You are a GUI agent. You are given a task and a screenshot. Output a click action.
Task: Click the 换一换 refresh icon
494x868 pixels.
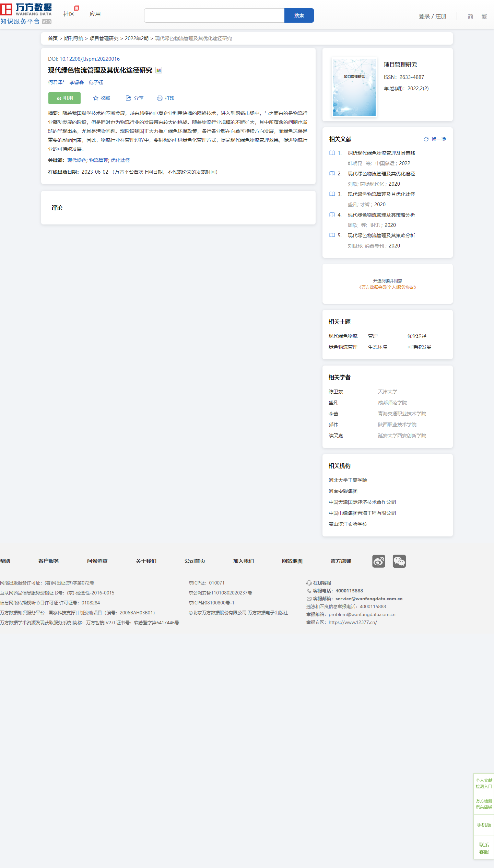(426, 139)
